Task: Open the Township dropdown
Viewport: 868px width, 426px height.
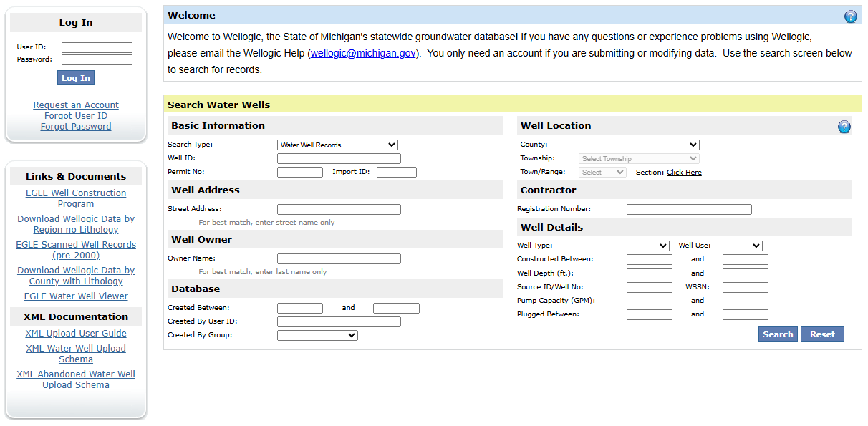Action: coord(639,158)
